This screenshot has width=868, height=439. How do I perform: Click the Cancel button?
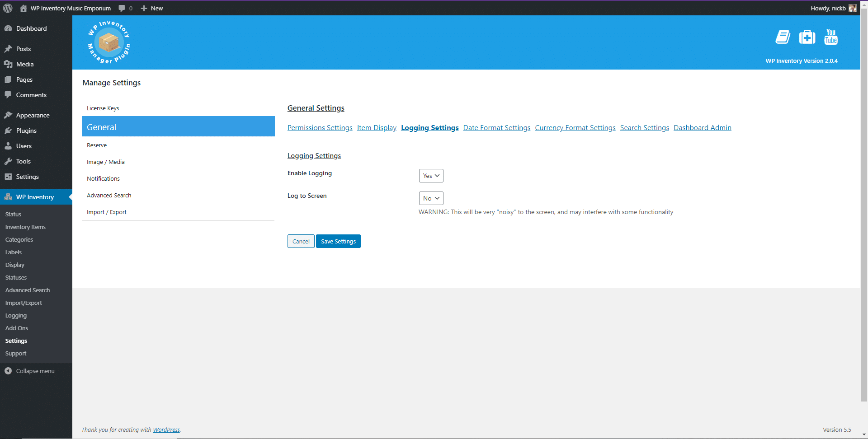click(x=301, y=241)
